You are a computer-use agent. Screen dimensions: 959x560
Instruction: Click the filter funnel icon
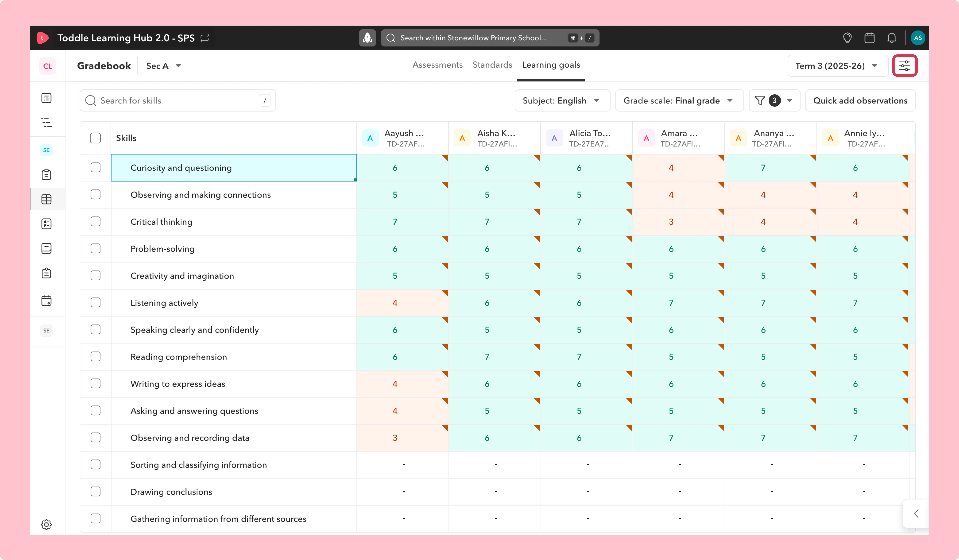click(x=760, y=101)
